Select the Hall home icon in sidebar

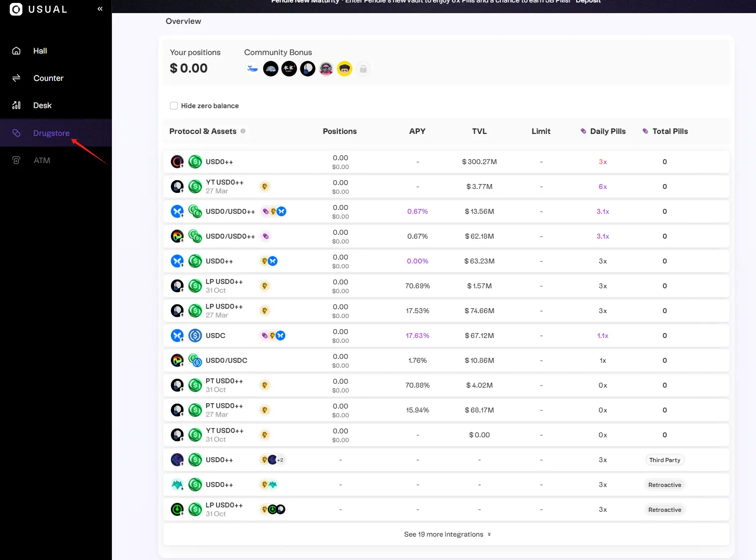(x=16, y=51)
